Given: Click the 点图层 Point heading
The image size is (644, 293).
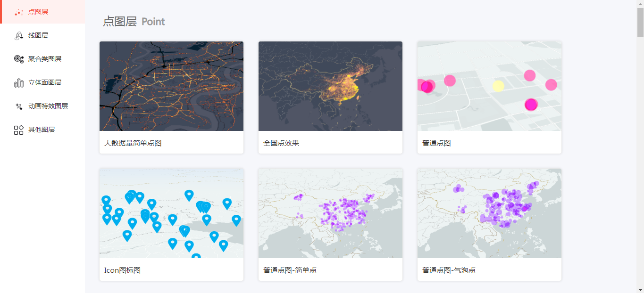Looking at the screenshot, I should tap(134, 21).
